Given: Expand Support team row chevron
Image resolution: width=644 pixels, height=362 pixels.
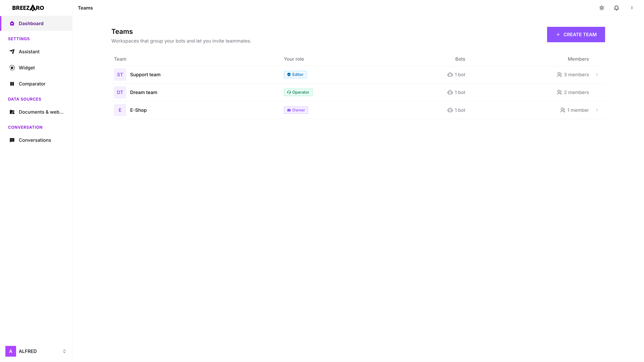Looking at the screenshot, I should pyautogui.click(x=597, y=75).
